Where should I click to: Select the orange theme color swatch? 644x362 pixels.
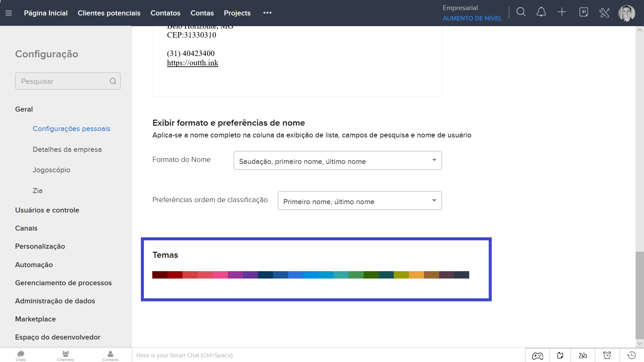[416, 275]
